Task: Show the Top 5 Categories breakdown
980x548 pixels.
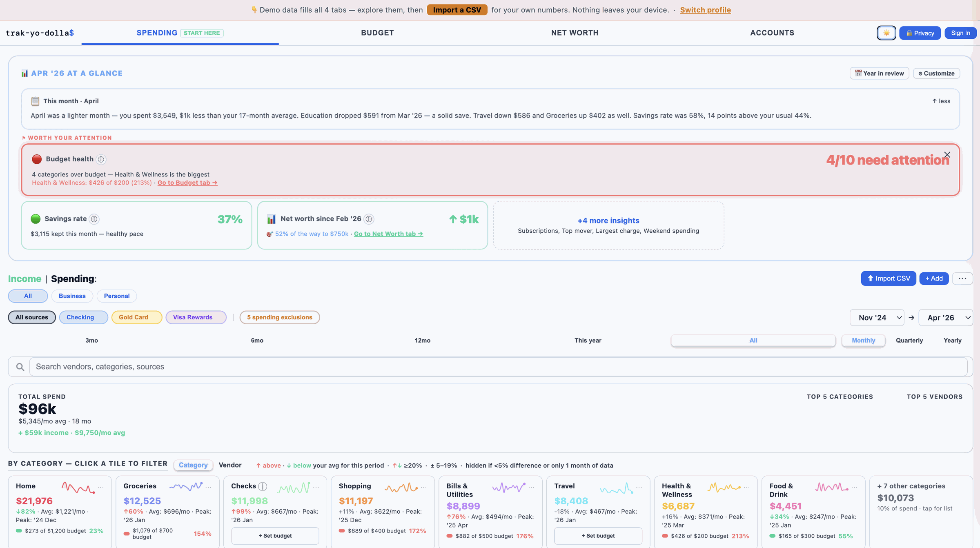Action: (840, 397)
